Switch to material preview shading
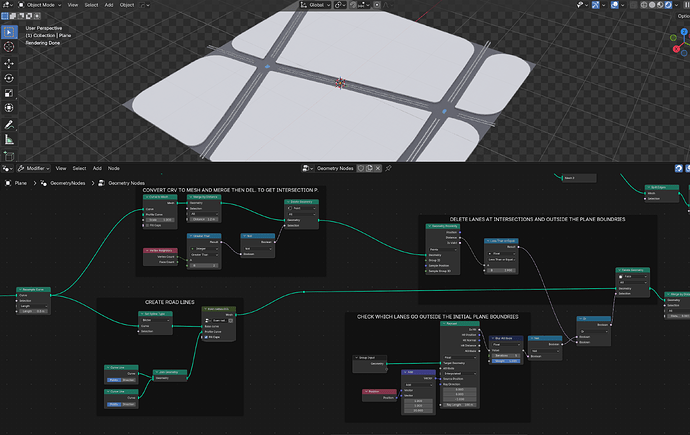 (660, 5)
